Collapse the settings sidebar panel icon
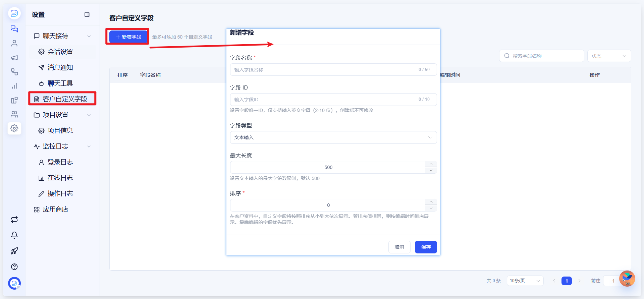 pyautogui.click(x=87, y=14)
